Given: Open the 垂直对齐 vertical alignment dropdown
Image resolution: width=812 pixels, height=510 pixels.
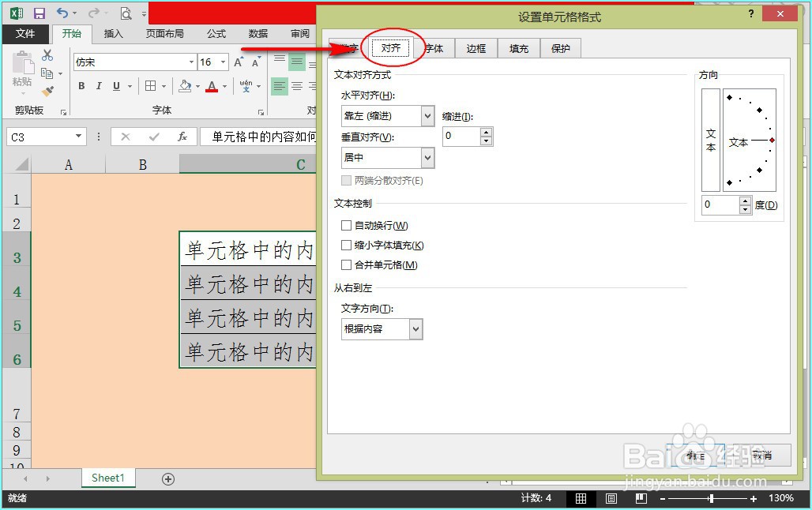Looking at the screenshot, I should 426,157.
